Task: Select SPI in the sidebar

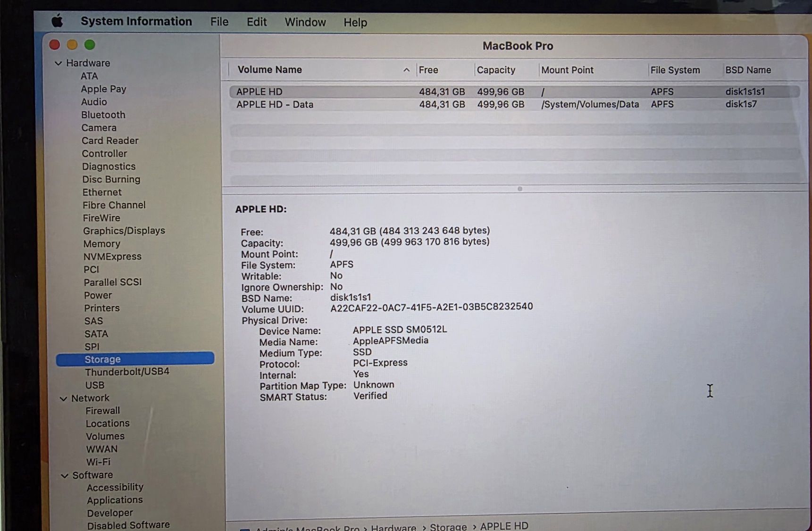Action: [92, 347]
